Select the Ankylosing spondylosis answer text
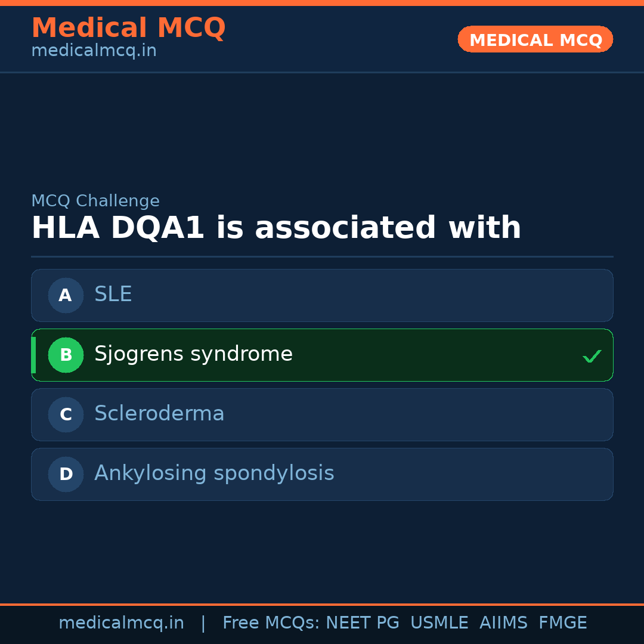The width and height of the screenshot is (644, 644). [x=214, y=473]
